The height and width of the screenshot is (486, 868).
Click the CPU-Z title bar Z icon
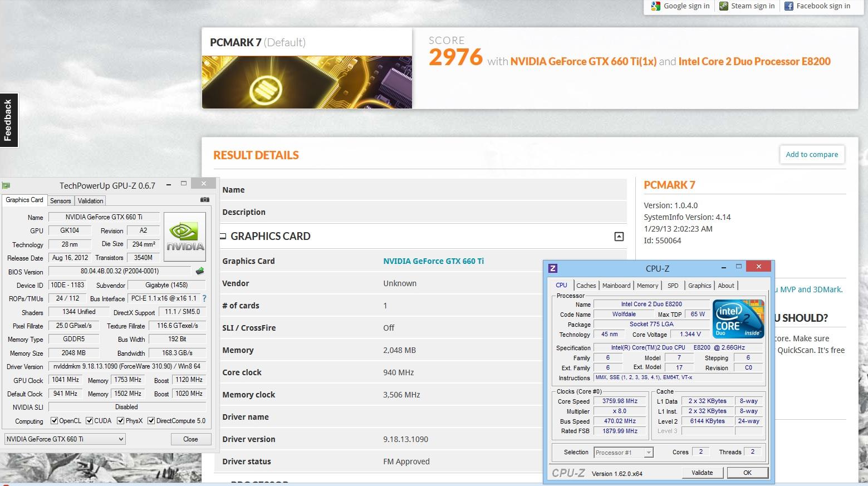pos(553,268)
